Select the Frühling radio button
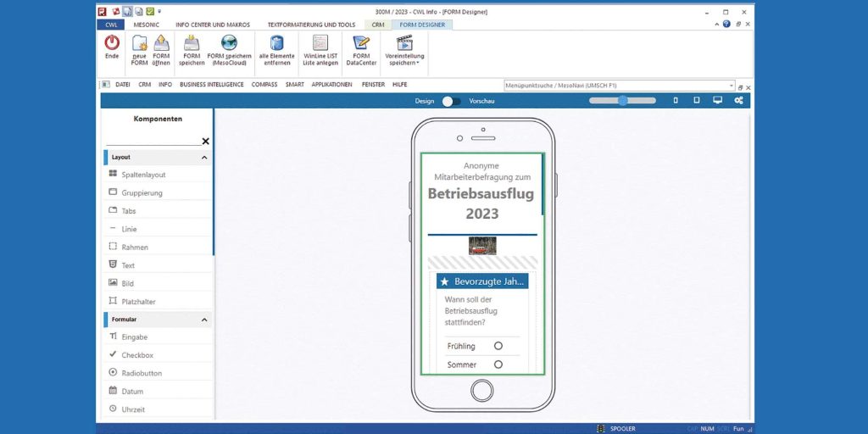 pos(498,346)
